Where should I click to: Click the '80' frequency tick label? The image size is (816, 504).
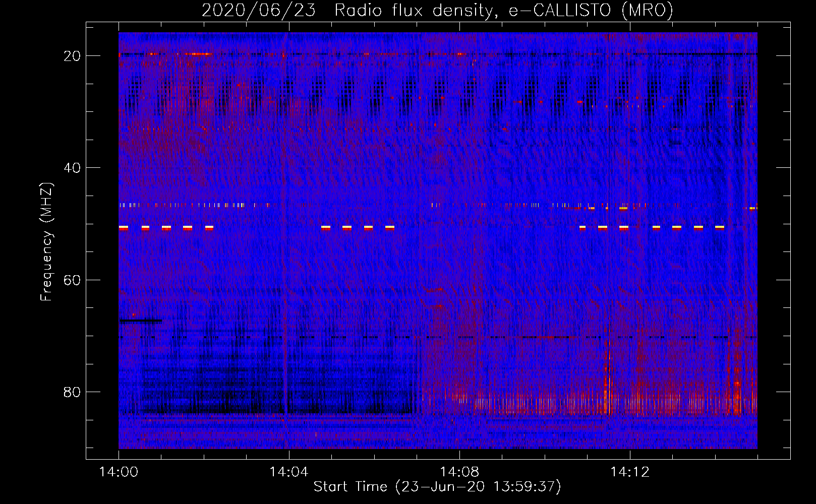coord(72,392)
